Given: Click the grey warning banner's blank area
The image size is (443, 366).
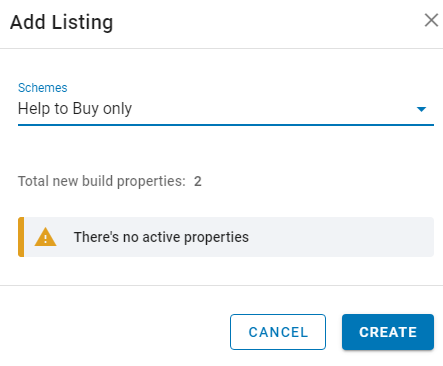Looking at the screenshot, I should tap(340, 237).
